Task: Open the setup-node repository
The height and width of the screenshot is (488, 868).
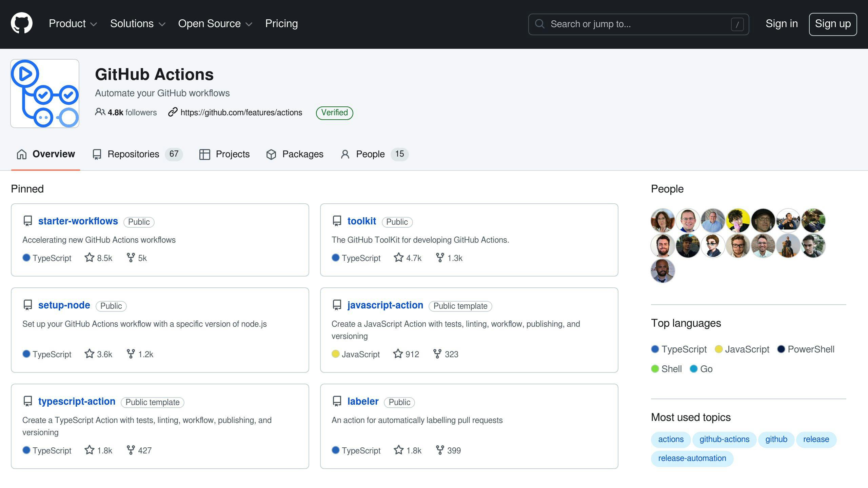Action: point(64,305)
